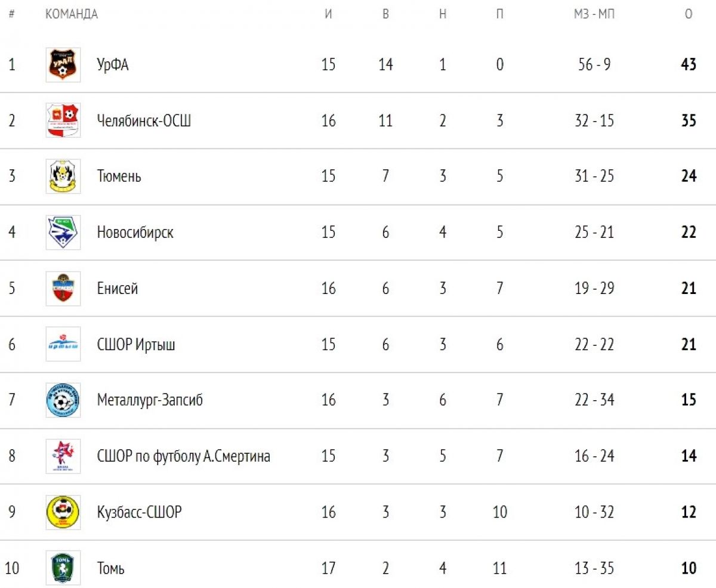Screen dimensions: 716x588
Task: Click the О points column header
Action: click(x=689, y=14)
